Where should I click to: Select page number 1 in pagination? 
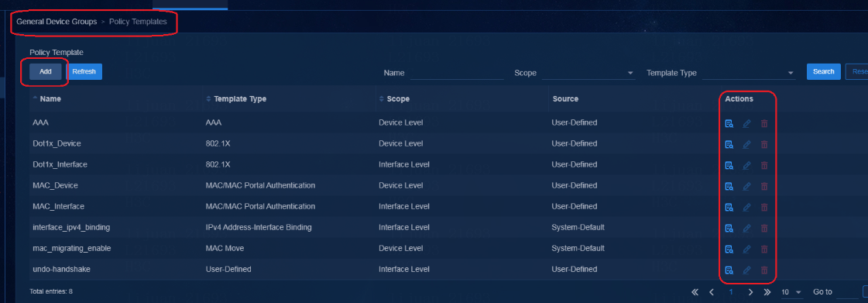(x=731, y=292)
